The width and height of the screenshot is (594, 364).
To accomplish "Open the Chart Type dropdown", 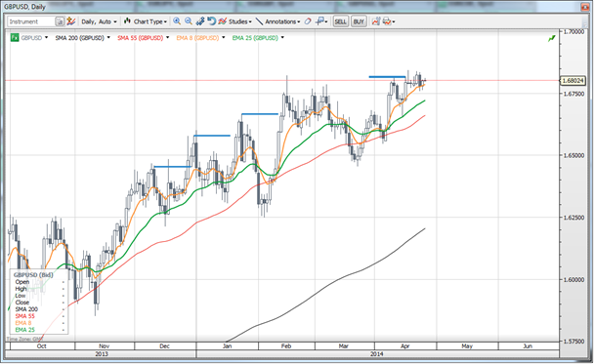I will 146,21.
